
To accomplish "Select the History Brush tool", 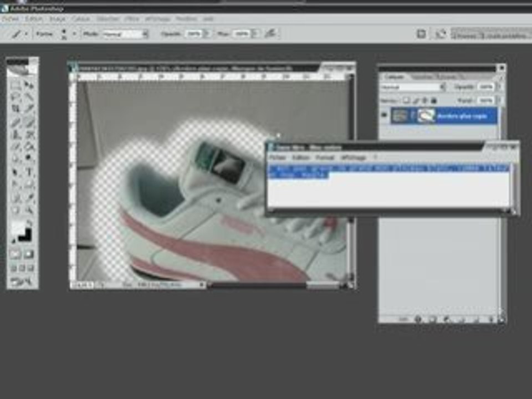I will 29,134.
